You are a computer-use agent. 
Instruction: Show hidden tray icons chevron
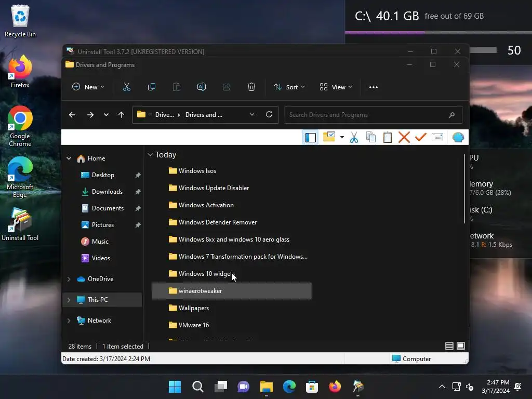click(442, 387)
